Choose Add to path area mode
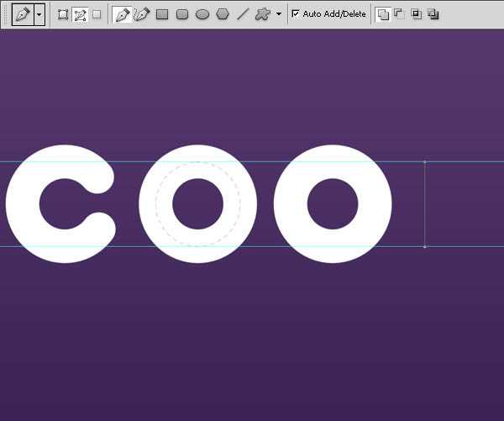This screenshot has width=504, height=421. click(x=383, y=14)
